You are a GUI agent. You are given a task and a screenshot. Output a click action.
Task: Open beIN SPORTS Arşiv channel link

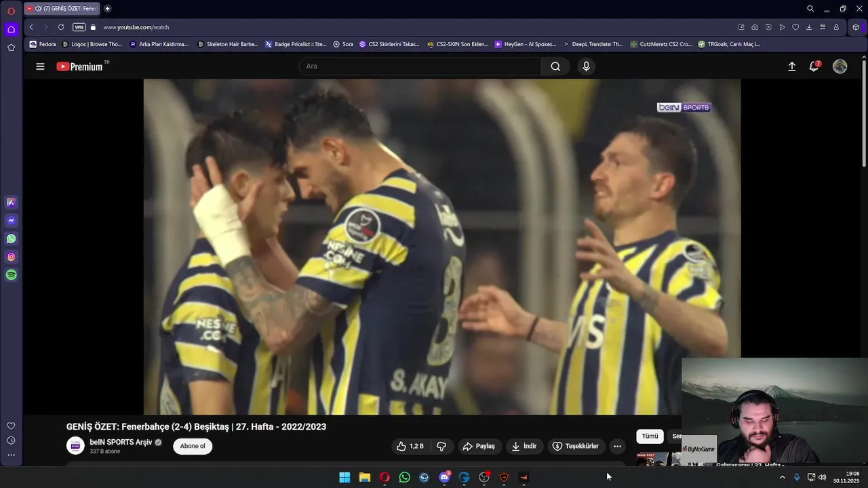tap(121, 442)
